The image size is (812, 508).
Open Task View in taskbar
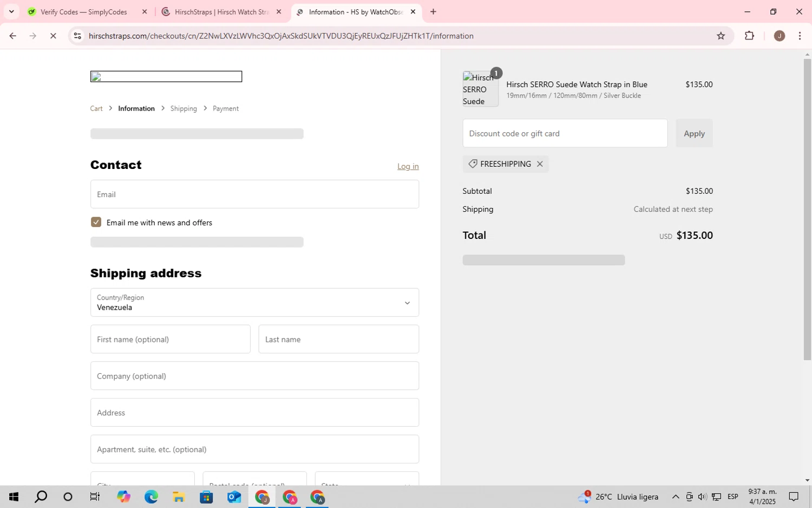[x=95, y=497]
